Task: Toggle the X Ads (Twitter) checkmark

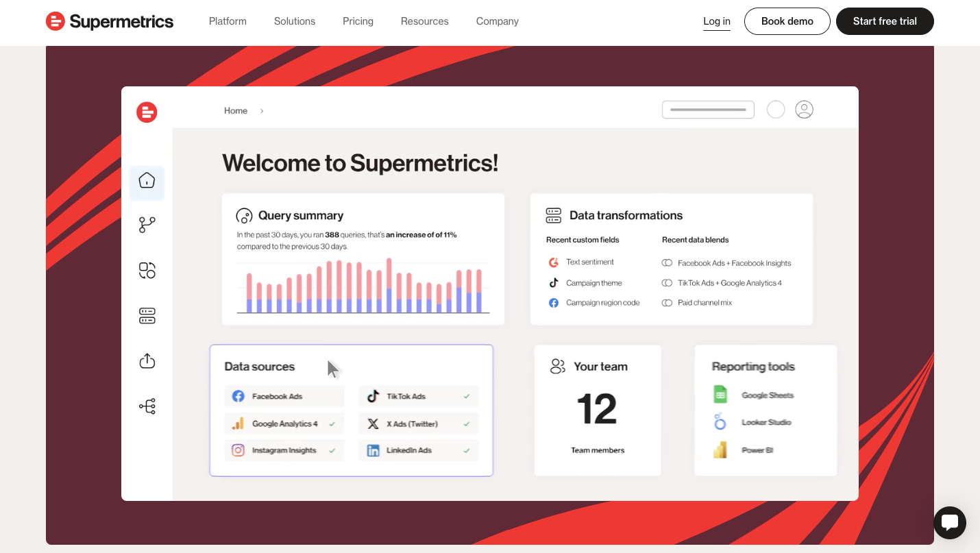Action: coord(467,423)
